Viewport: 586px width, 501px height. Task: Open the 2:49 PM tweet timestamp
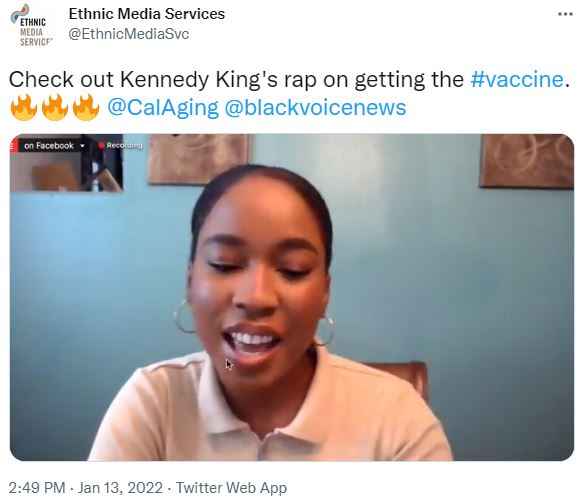(x=37, y=488)
